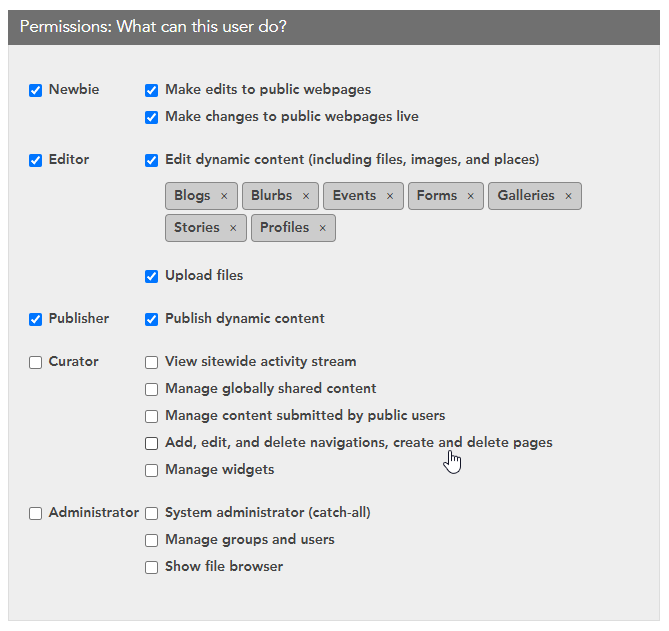Uncheck the Upload files checkbox
The image size is (669, 631).
[x=151, y=276]
